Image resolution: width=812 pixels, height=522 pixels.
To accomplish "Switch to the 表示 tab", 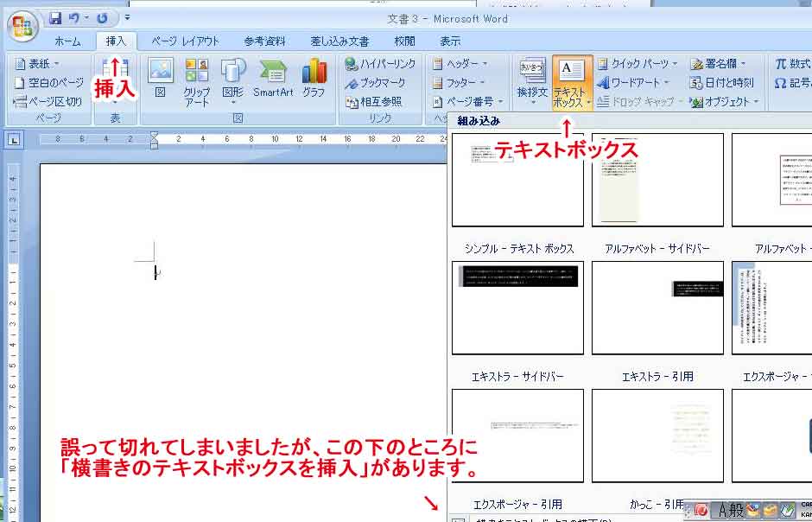I will (450, 41).
